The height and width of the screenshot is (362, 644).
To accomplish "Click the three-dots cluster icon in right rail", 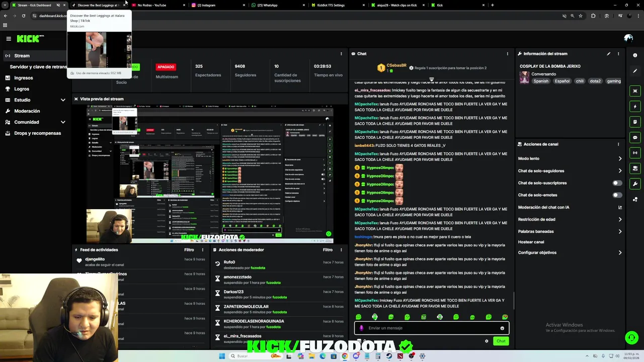I will [x=635, y=200].
